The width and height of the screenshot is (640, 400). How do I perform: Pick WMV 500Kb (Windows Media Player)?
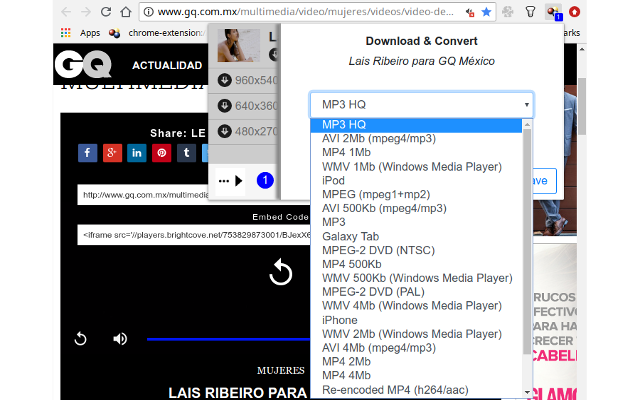click(x=416, y=278)
